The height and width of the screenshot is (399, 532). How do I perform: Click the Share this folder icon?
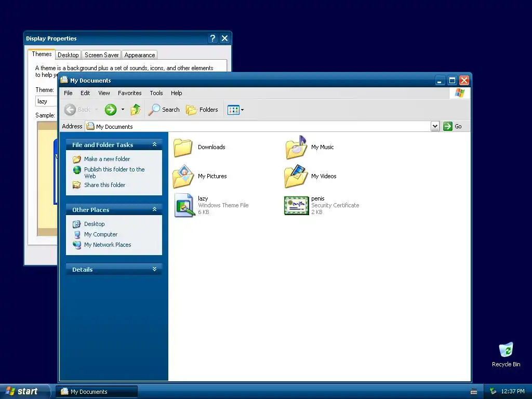click(x=77, y=185)
